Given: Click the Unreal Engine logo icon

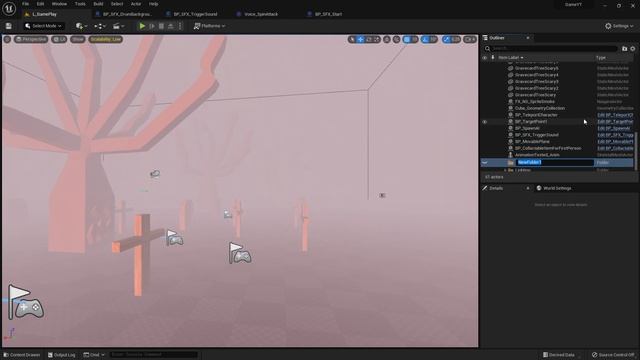Looking at the screenshot, I should (x=9, y=8).
